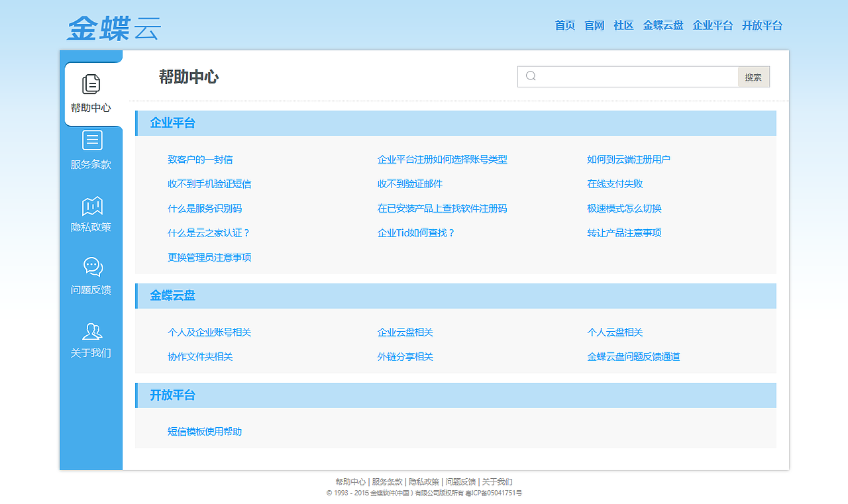Screen dimensions: 848x504
Task: Click the 帮助中心 document icon in sidebar
Action: (91, 84)
